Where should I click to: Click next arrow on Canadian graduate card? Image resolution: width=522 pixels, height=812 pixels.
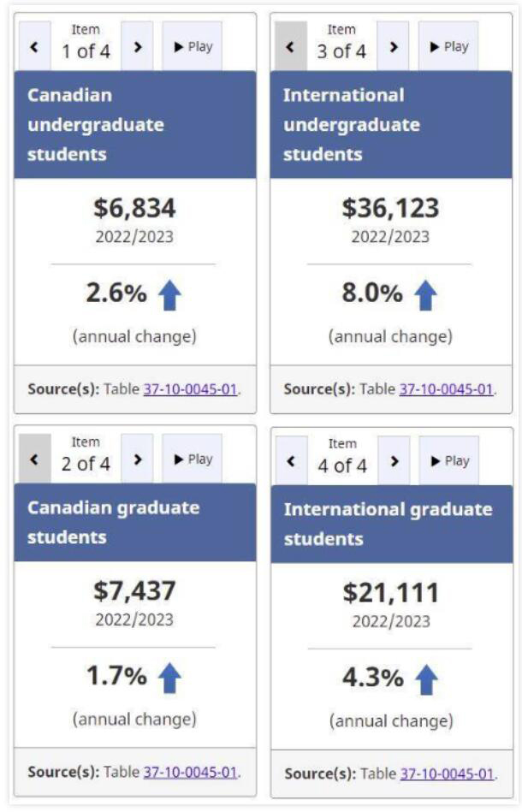point(137,459)
